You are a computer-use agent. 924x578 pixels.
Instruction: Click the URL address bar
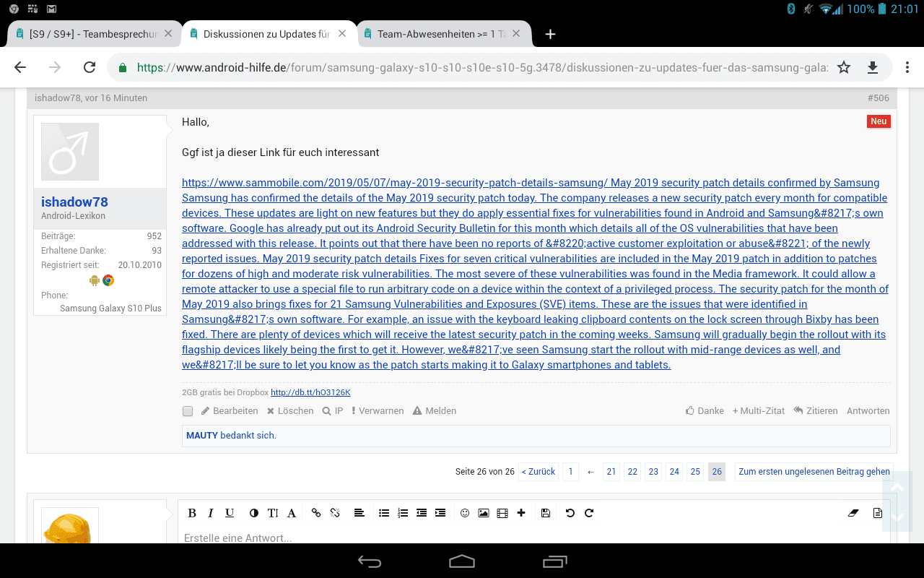tap(482, 67)
